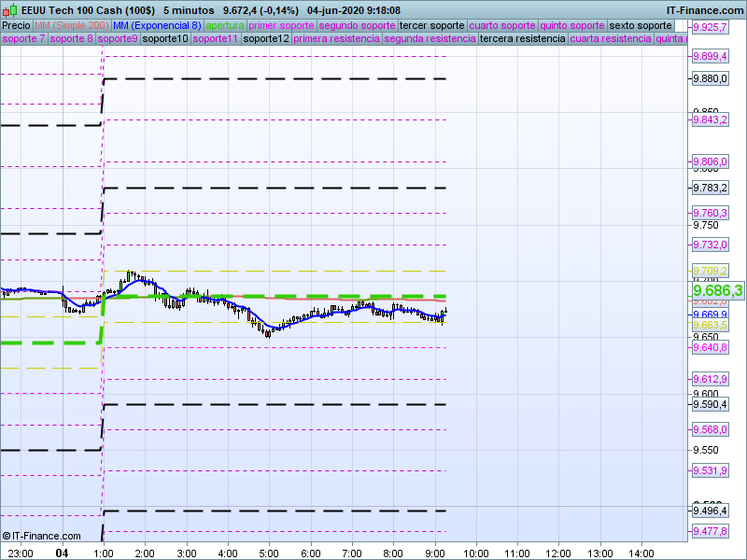Click the candlestick chart icon beside title
Viewport: 747px width, 560px height.
pyautogui.click(x=10, y=9)
